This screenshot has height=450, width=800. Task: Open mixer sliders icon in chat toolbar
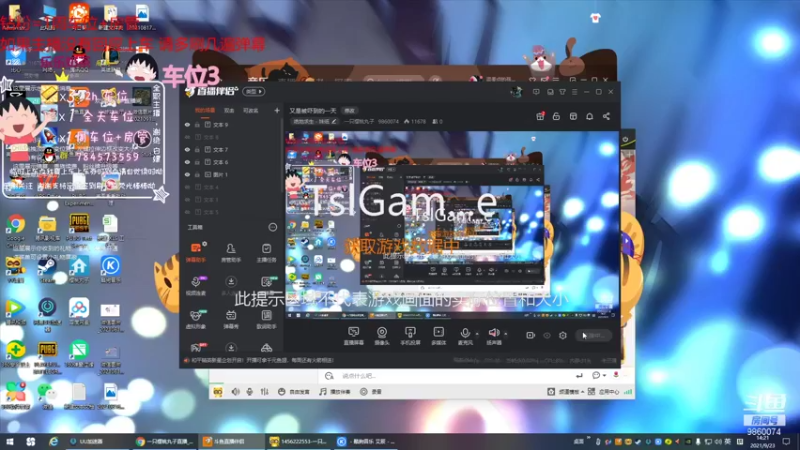pyautogui.click(x=264, y=392)
